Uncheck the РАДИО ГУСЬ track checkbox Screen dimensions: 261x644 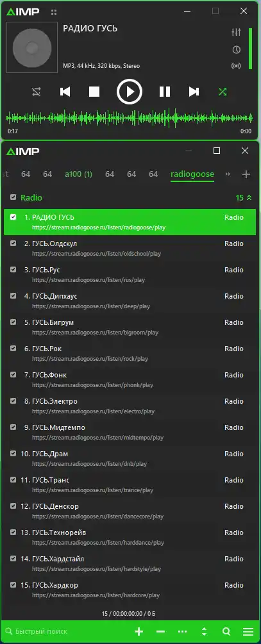click(13, 217)
